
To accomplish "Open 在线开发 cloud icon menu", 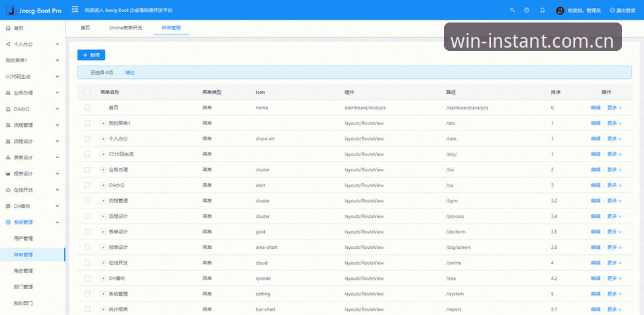I will click(x=8, y=190).
